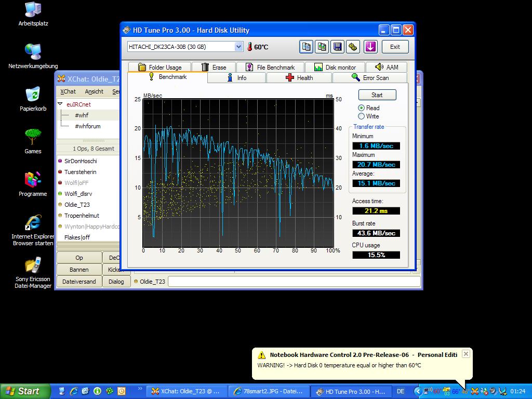Select the Write radio button

(362, 116)
